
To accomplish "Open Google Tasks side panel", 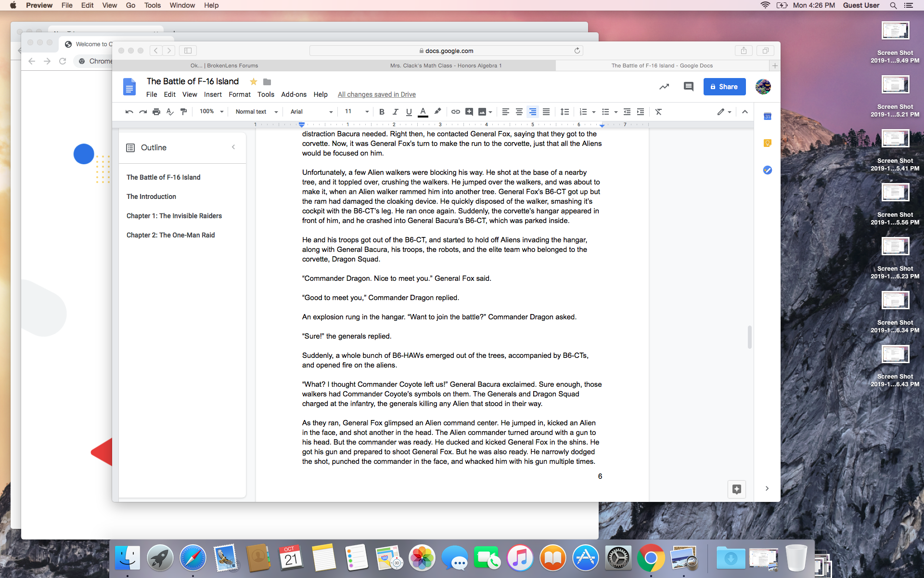I will click(x=768, y=170).
